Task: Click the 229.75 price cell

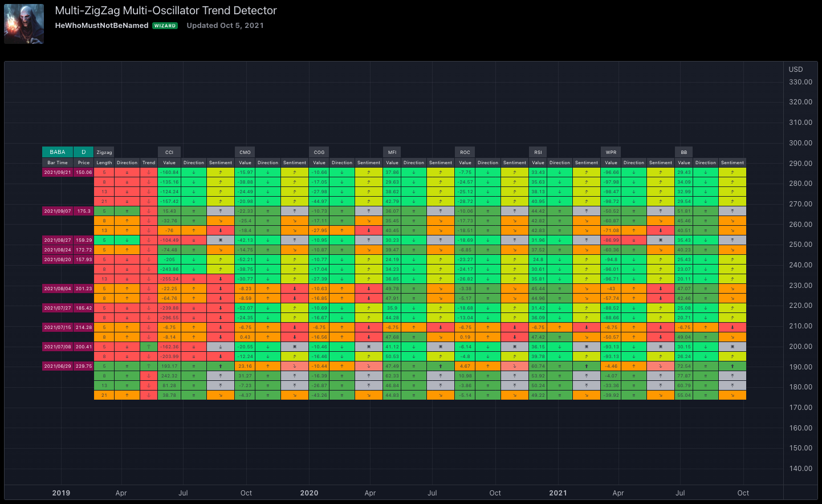Action: (x=84, y=366)
